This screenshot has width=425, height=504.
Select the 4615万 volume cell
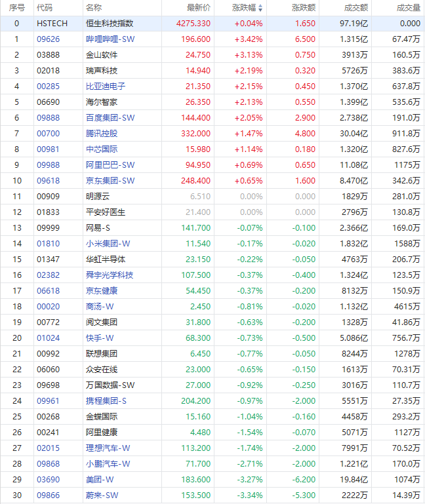point(407,307)
